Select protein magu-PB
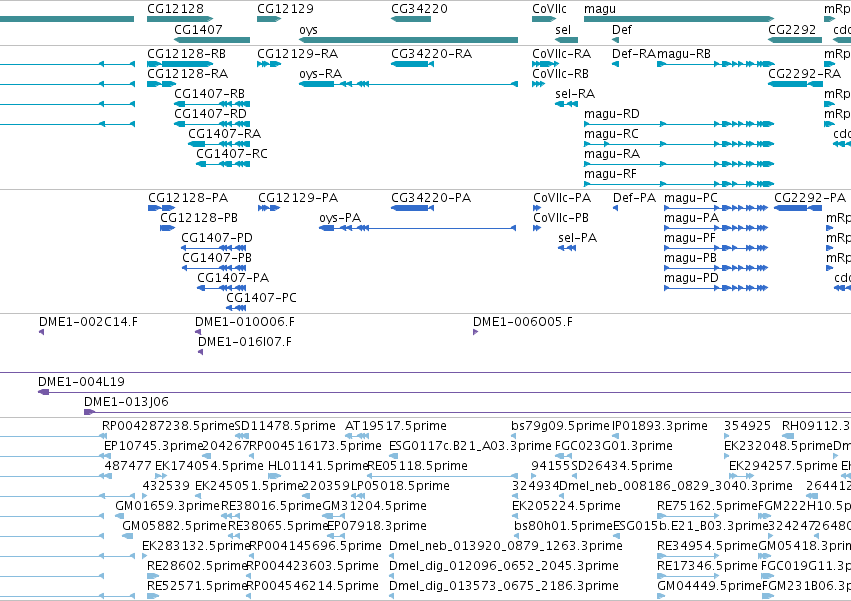This screenshot has height=601, width=851. coord(690,258)
